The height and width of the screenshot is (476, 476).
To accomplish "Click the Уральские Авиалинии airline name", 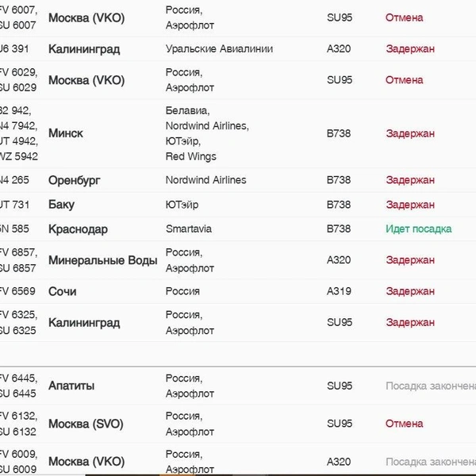I will coord(219,49).
